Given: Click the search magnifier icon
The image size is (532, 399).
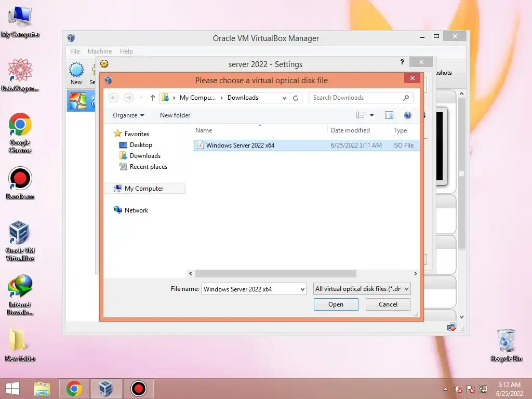Looking at the screenshot, I should [406, 98].
